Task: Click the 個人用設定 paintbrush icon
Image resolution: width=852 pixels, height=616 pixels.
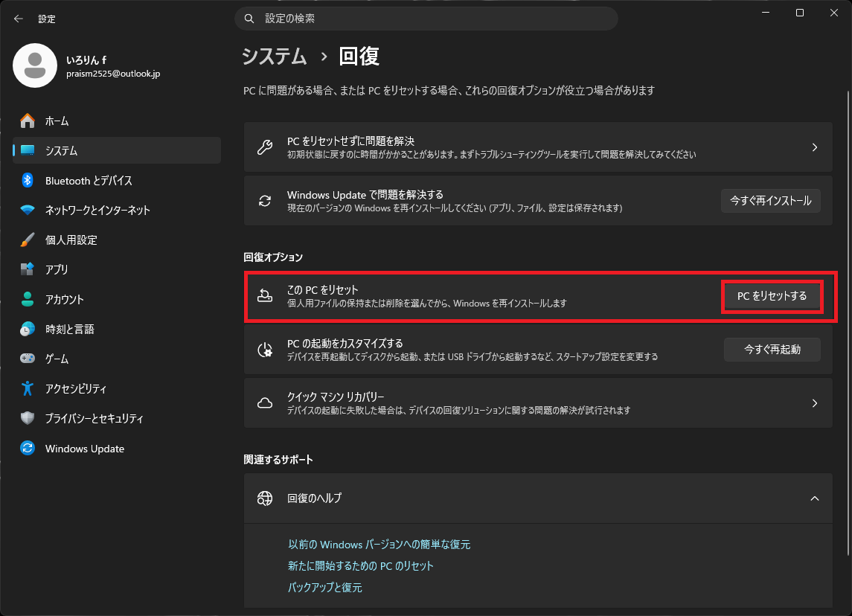Action: tap(28, 240)
